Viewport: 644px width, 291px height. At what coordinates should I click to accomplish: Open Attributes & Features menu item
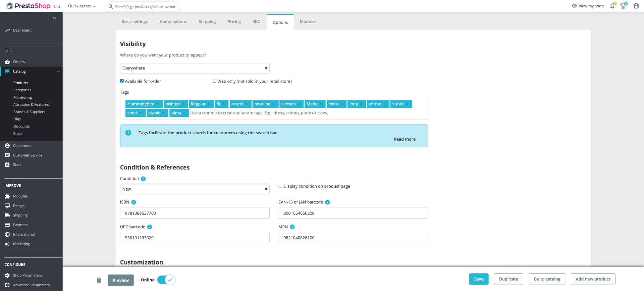pos(31,104)
